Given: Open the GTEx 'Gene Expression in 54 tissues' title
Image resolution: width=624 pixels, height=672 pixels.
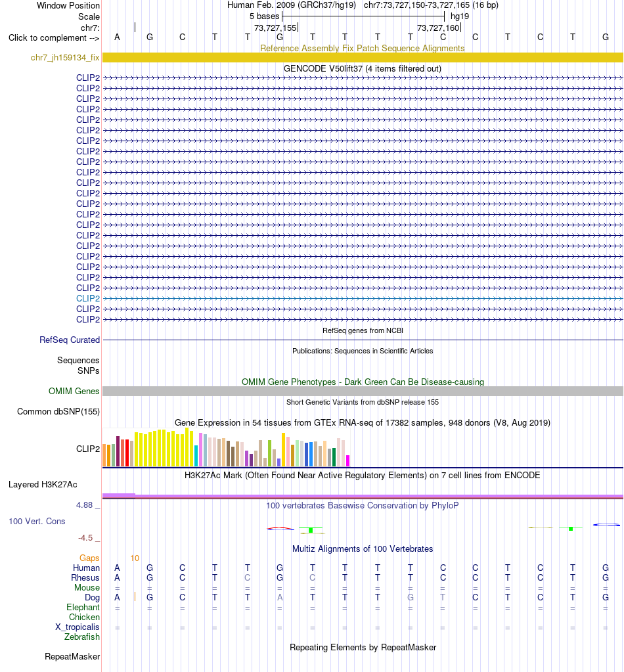Looking at the screenshot, I should click(362, 422).
